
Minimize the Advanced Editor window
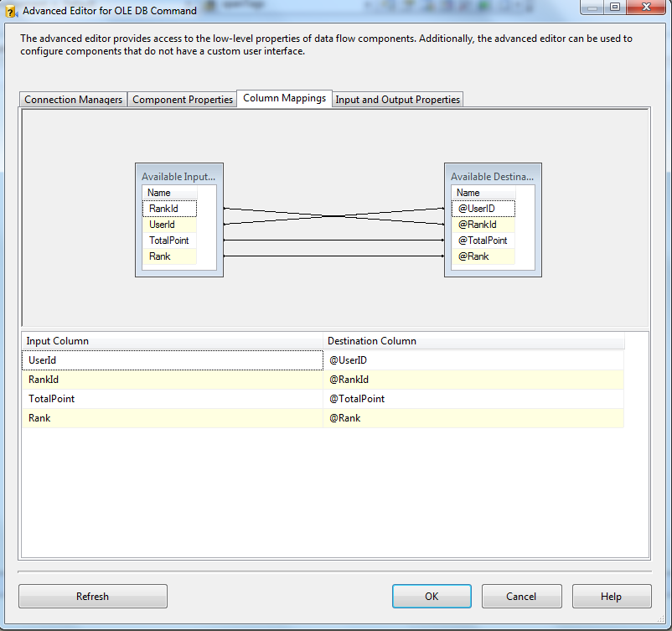click(592, 7)
